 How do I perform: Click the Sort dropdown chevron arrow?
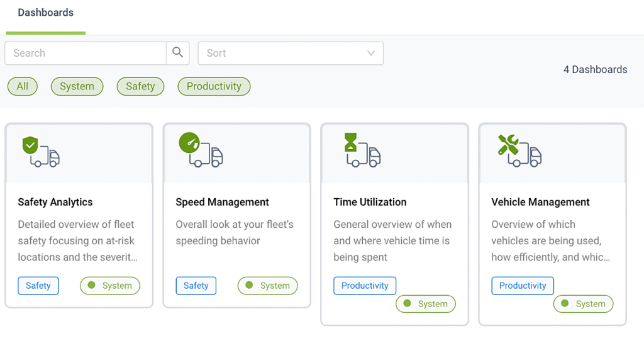click(x=371, y=53)
